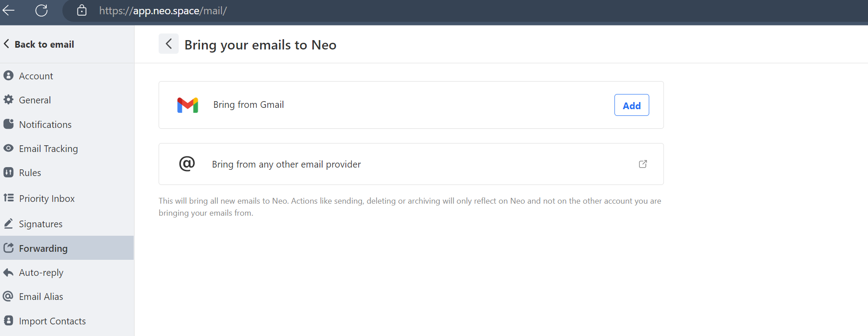Click the site lock icon in address bar

coord(82,10)
